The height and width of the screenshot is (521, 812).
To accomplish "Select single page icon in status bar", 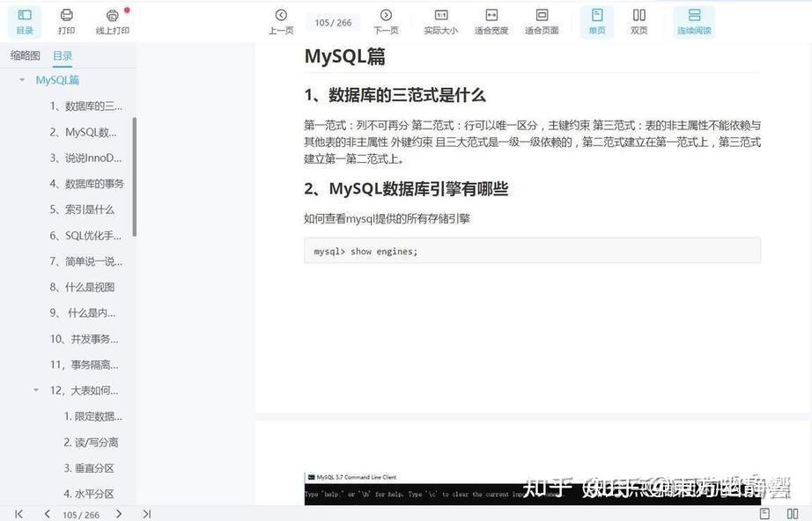I will pyautogui.click(x=764, y=514).
